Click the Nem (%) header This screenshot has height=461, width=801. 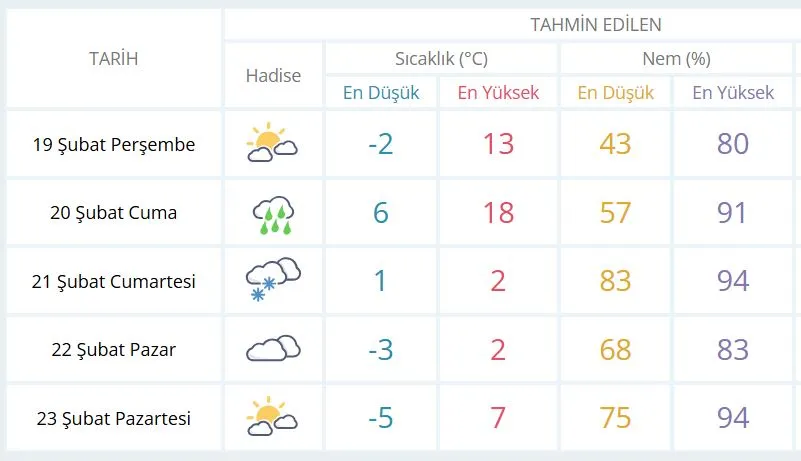tap(676, 59)
